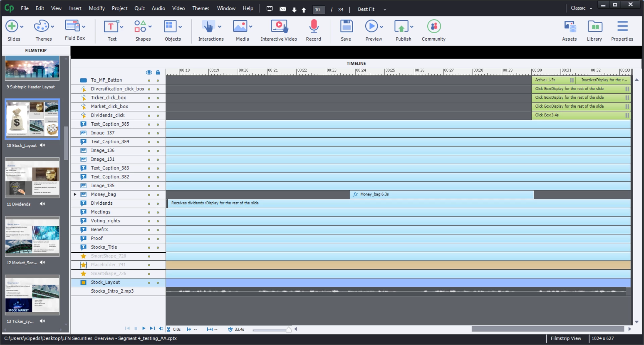The image size is (644, 345).
Task: Toggle show/hide all items eye icon
Action: 149,72
